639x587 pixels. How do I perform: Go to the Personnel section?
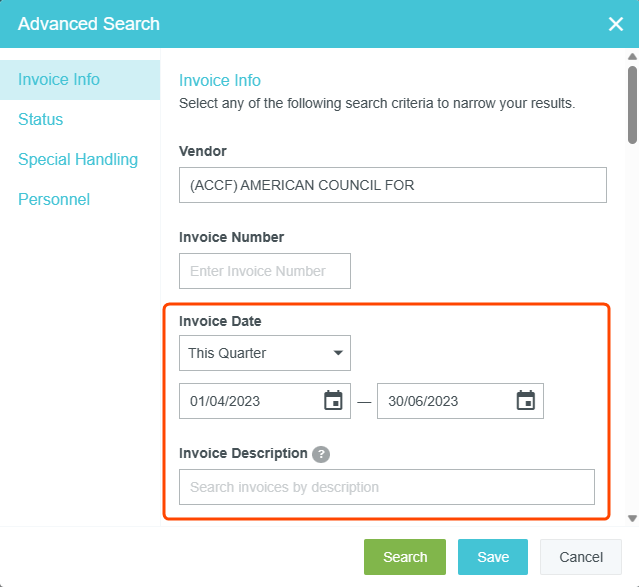54,200
